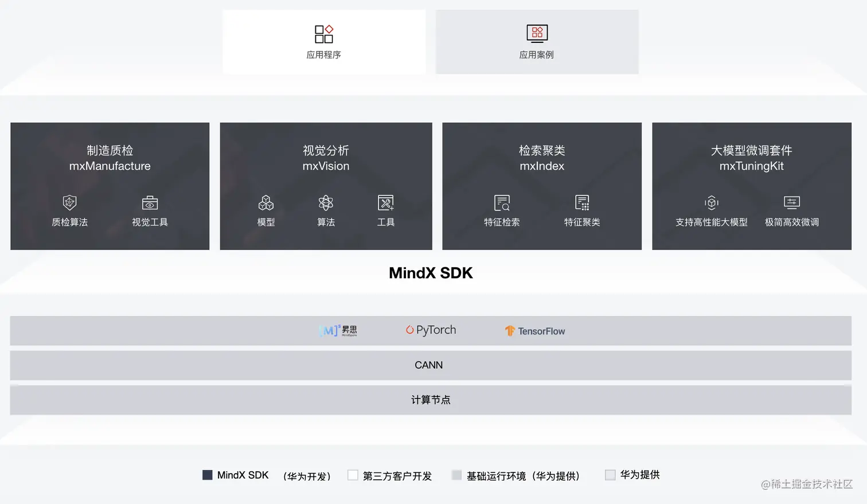
Task: Select the 特征检索 search document icon
Action: click(x=502, y=202)
